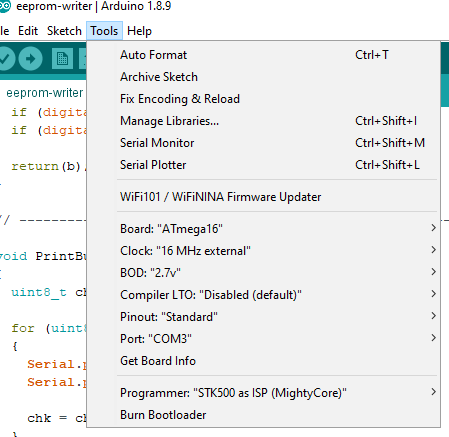Click Burn Bootloader
This screenshot has width=449, height=437.
pos(263,415)
